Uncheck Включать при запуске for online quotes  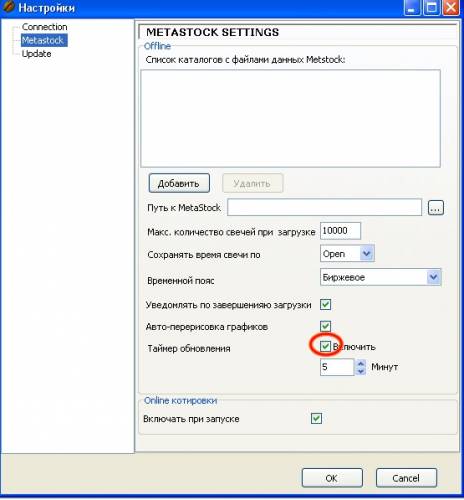coord(316,418)
